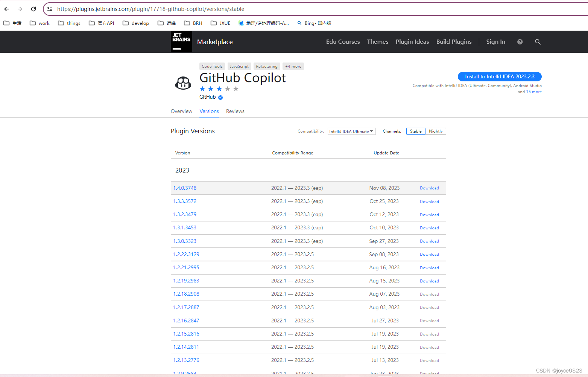Open the JXUE bookmark folder
The image size is (588, 377).
pyautogui.click(x=220, y=23)
